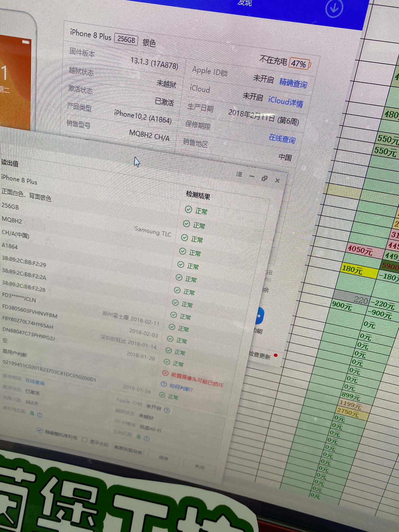
Task: Click the help icon beside Apple ID锁 未开启
Action: coord(167,410)
